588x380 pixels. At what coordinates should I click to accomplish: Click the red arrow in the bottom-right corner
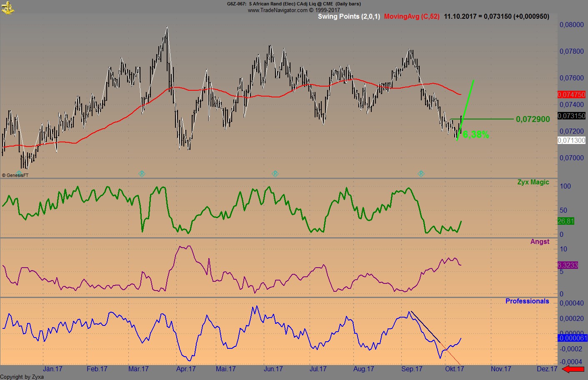coord(573,369)
